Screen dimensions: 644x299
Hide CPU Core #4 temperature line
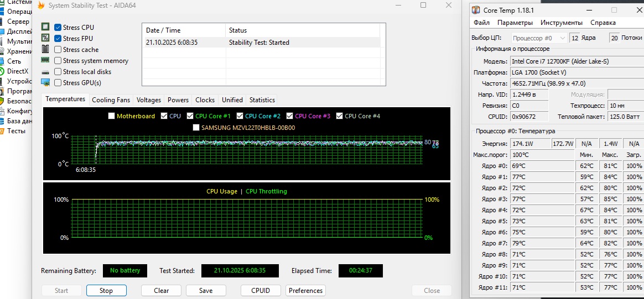tap(339, 116)
